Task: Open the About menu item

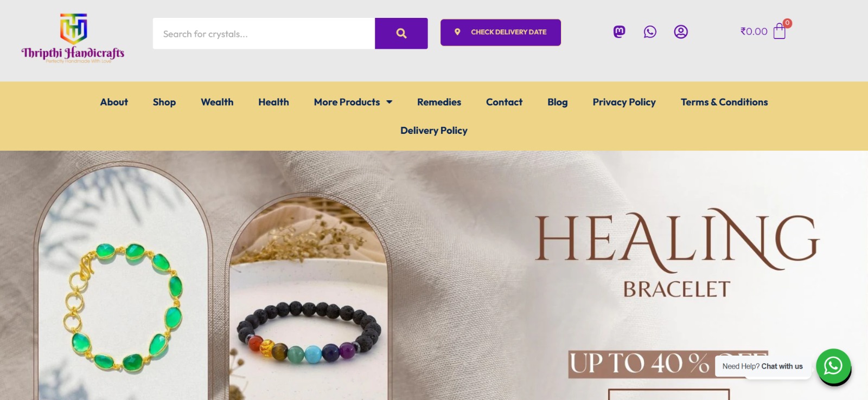Action: pos(114,102)
